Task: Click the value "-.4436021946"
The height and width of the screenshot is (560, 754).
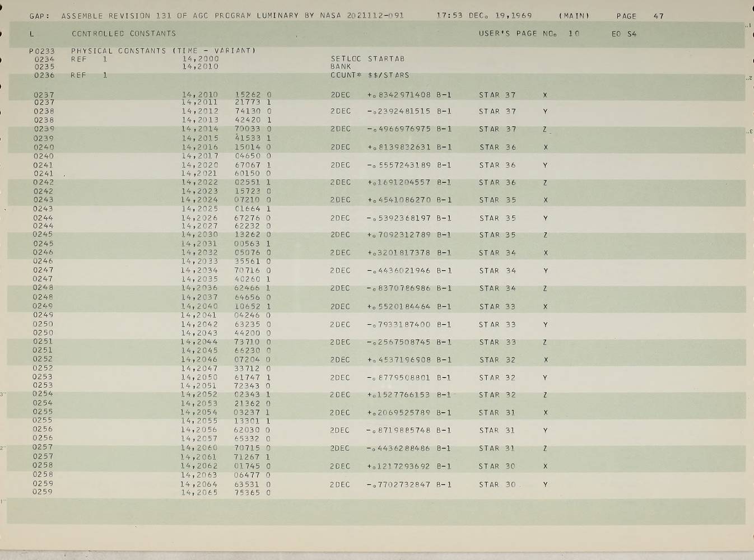Action: (x=399, y=270)
